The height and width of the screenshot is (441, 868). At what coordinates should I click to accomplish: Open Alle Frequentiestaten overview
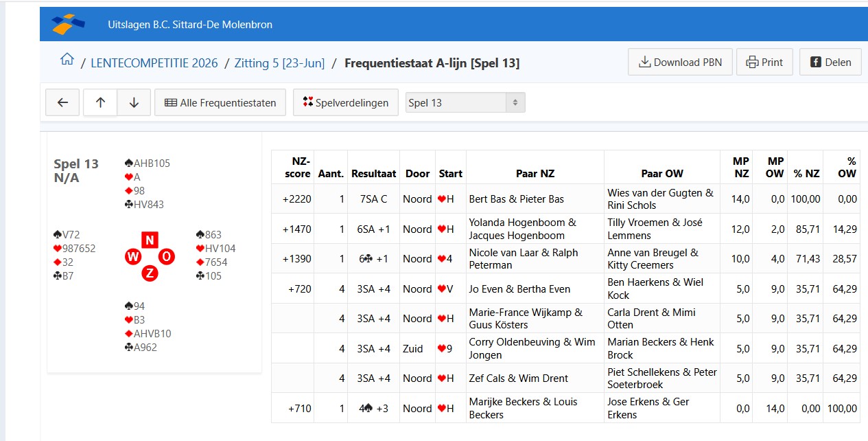tap(220, 102)
